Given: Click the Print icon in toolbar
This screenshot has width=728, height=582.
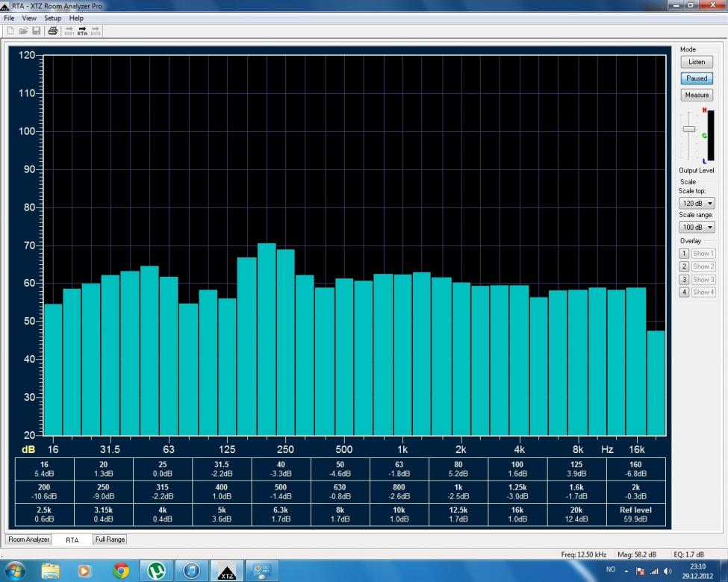Looking at the screenshot, I should click(52, 31).
